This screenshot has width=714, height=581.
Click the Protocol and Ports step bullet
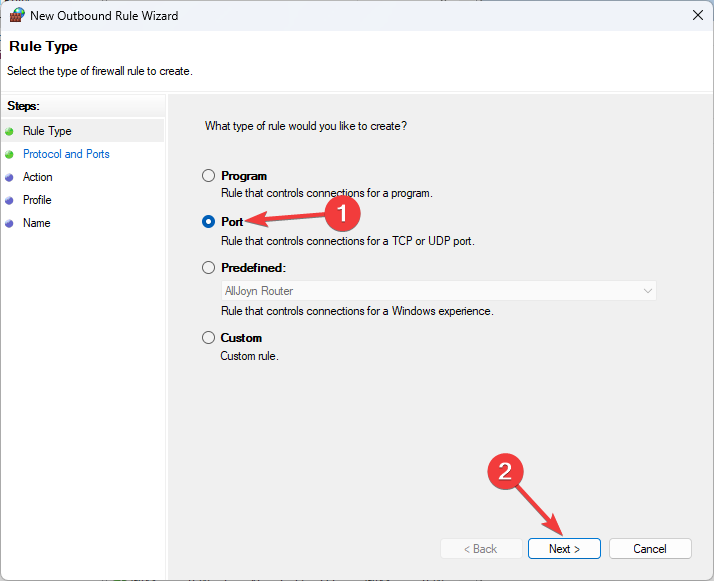pos(10,154)
